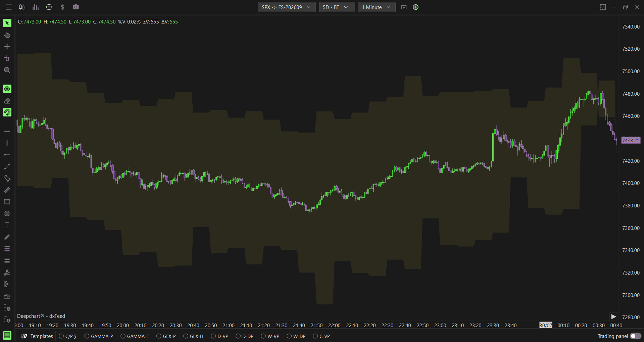644x342 pixels.
Task: Click the detach window icon
Action: (404, 7)
